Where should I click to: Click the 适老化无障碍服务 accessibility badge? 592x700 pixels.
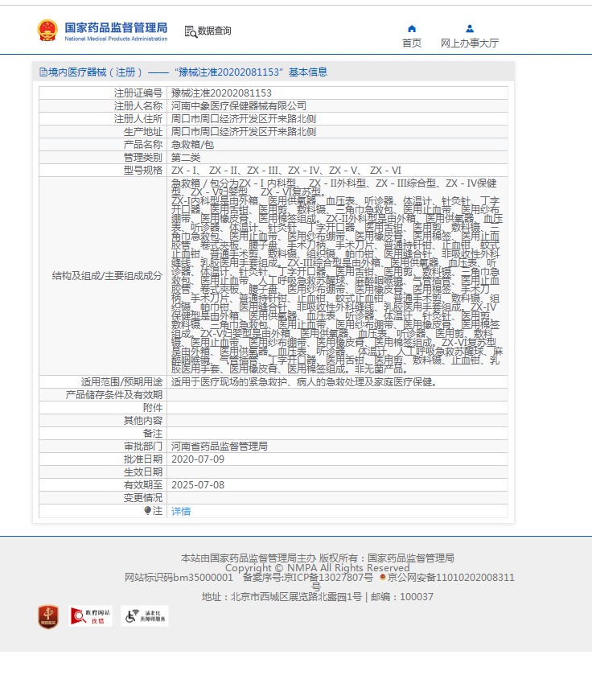tap(145, 616)
